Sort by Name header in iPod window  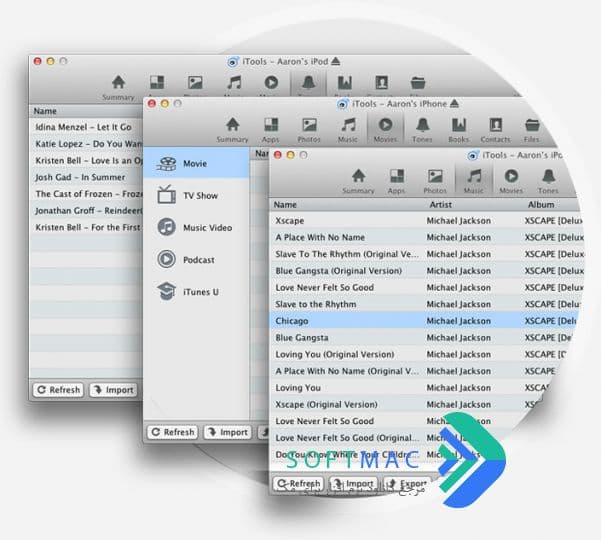coord(45,111)
